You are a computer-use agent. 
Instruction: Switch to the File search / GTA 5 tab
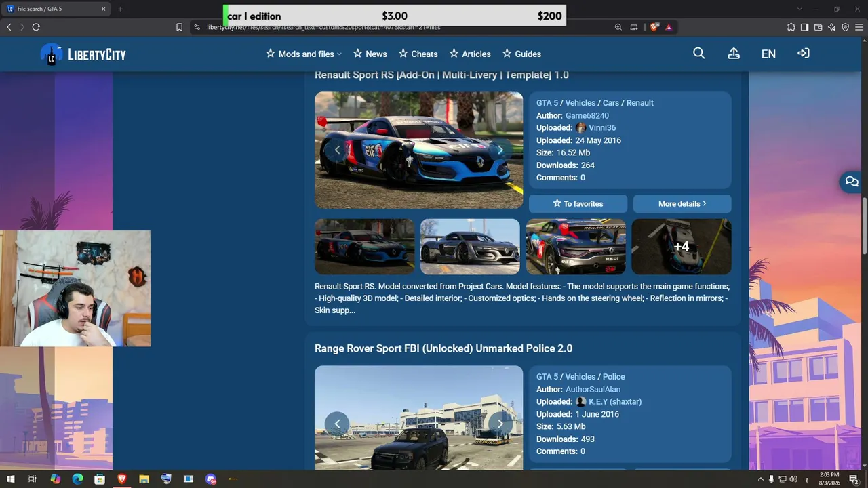(57, 9)
